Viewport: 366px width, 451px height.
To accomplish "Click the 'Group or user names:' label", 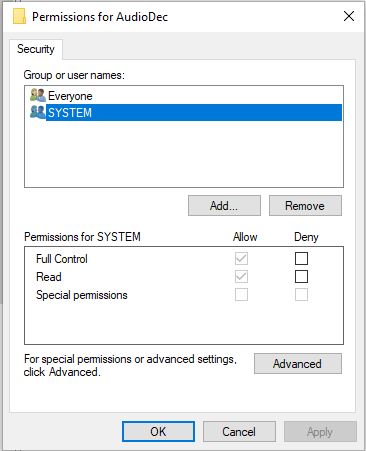I will 74,75.
